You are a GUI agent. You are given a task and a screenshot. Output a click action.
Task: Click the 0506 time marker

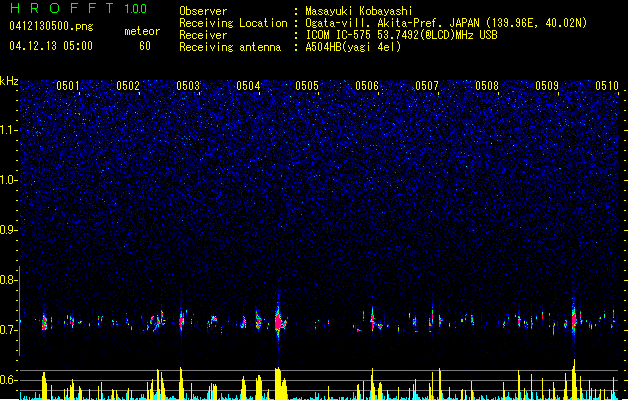pos(367,86)
